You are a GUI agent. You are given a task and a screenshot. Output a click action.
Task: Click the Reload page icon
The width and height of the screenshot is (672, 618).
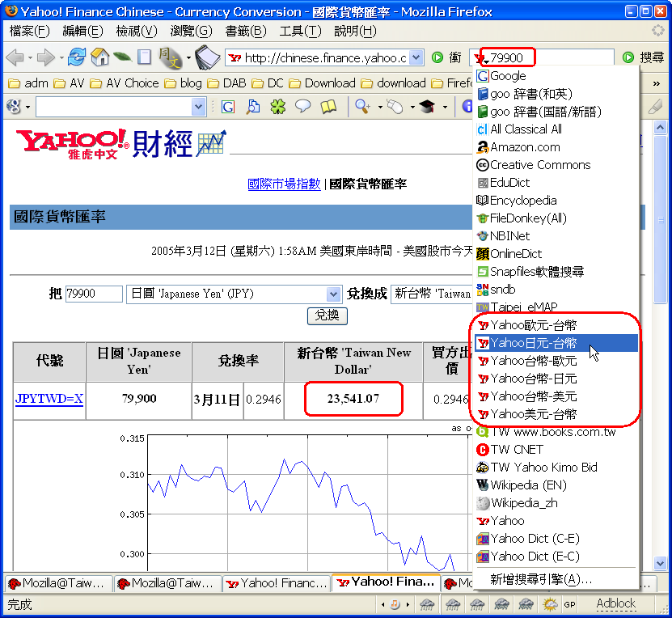pos(77,57)
